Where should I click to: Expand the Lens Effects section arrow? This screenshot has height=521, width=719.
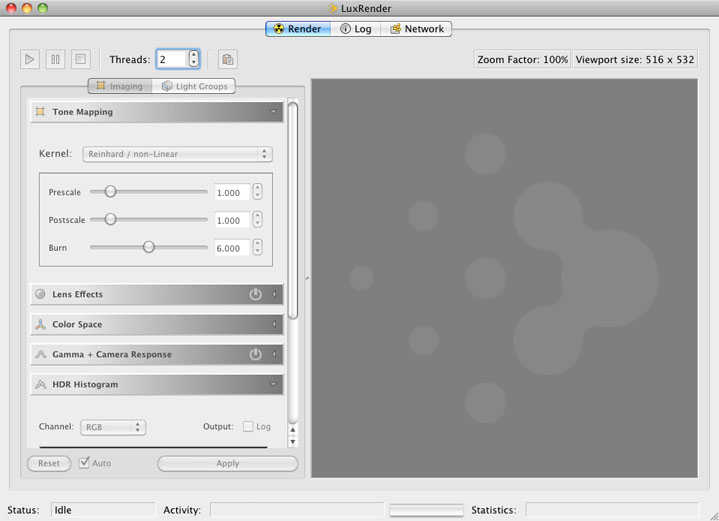[274, 294]
